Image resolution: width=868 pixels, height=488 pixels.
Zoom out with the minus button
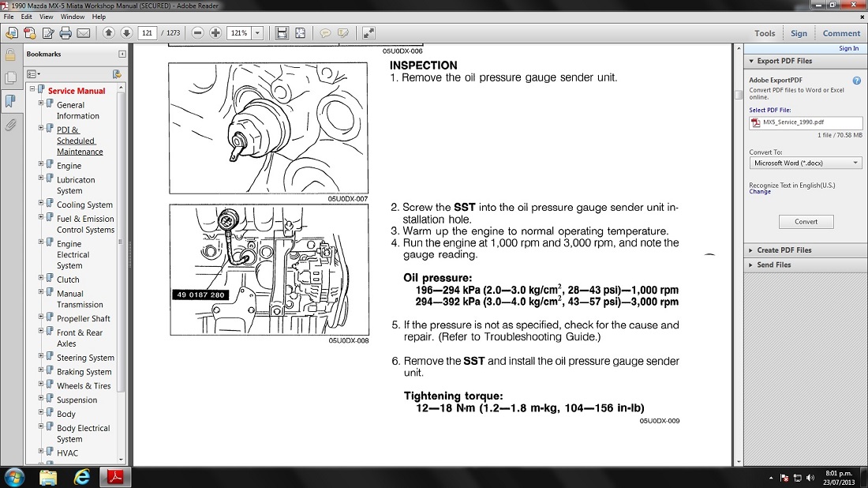[197, 33]
